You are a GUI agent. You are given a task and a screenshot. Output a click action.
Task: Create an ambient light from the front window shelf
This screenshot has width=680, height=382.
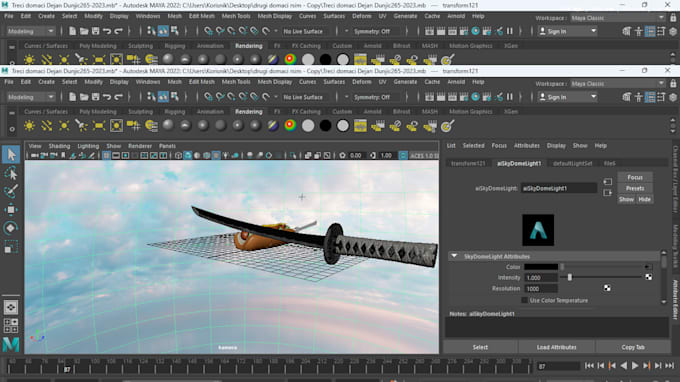click(x=29, y=126)
